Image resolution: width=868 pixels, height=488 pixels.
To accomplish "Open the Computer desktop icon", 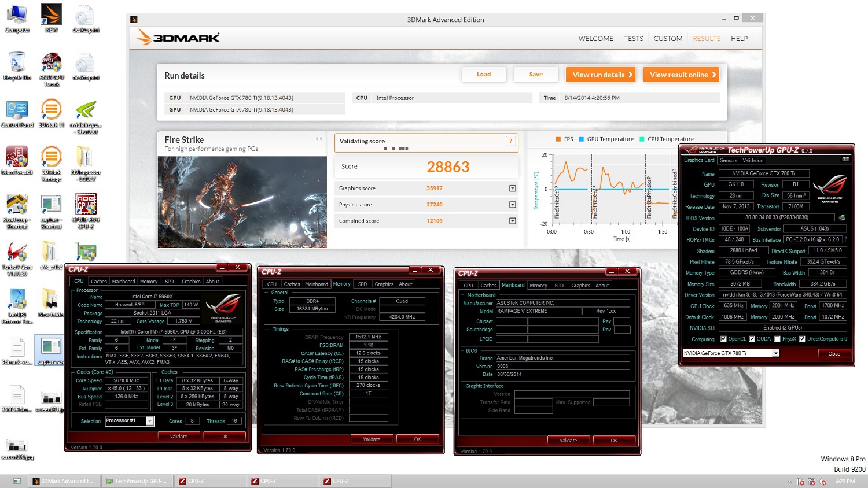I will pyautogui.click(x=17, y=19).
